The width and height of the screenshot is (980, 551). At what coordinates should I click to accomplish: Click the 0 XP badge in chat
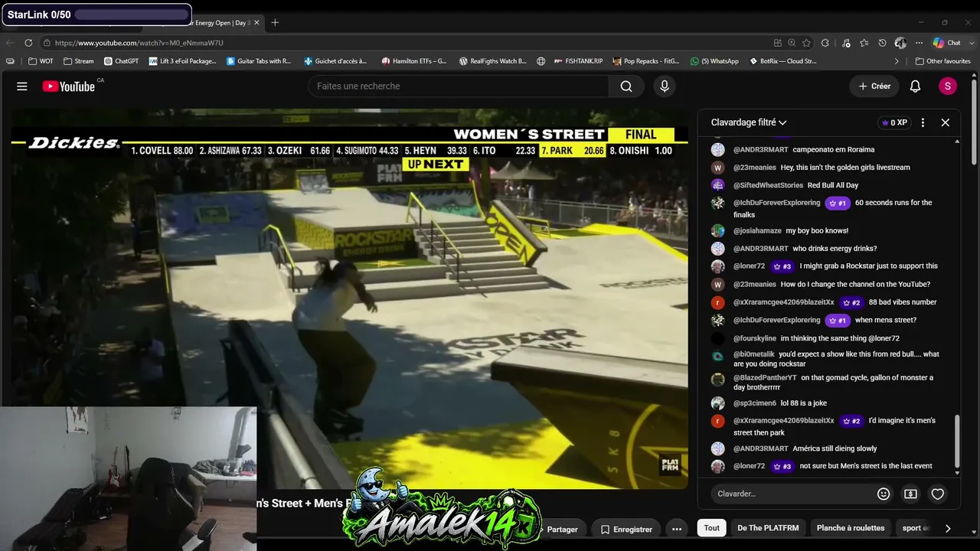click(x=894, y=122)
